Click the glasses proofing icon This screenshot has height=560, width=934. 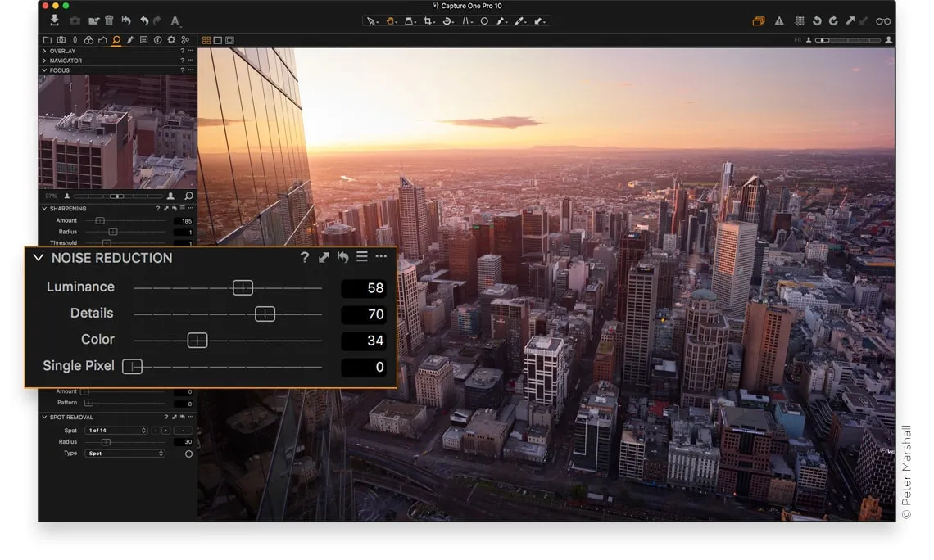pyautogui.click(x=883, y=21)
